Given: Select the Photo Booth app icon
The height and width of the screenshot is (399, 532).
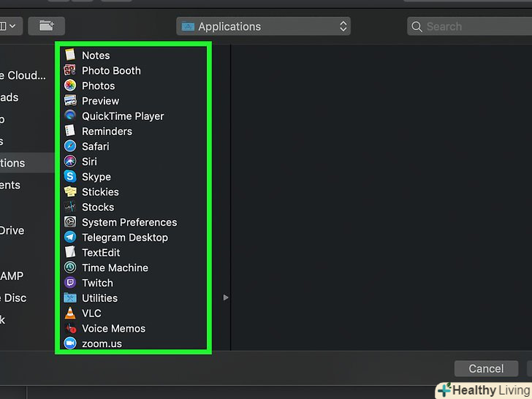Looking at the screenshot, I should (x=70, y=70).
